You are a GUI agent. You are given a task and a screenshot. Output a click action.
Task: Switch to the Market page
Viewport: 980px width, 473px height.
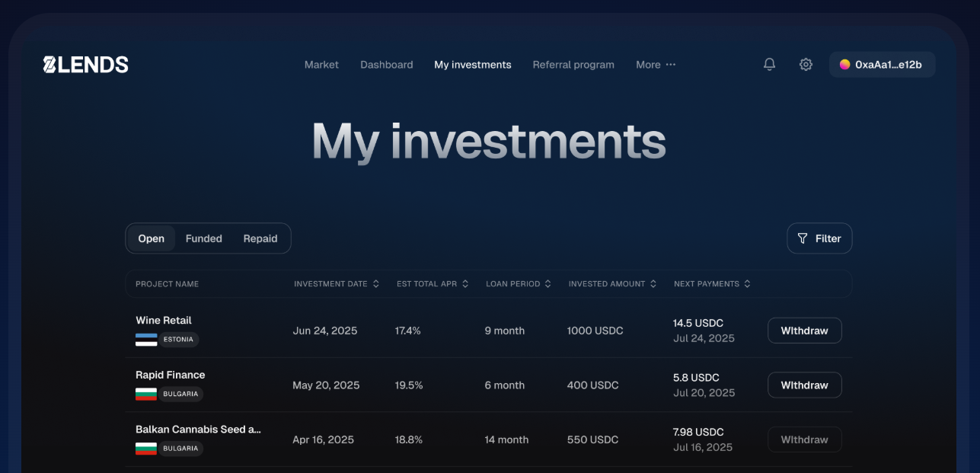coord(321,65)
